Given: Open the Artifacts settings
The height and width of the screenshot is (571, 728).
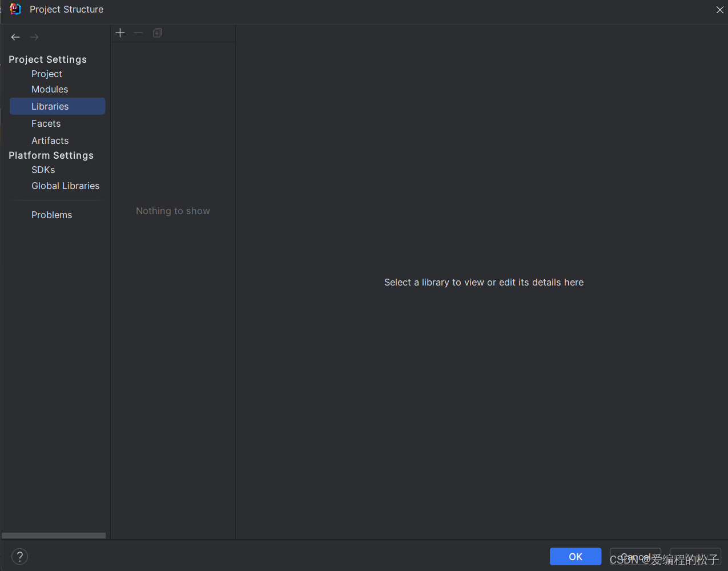Looking at the screenshot, I should 50,141.
